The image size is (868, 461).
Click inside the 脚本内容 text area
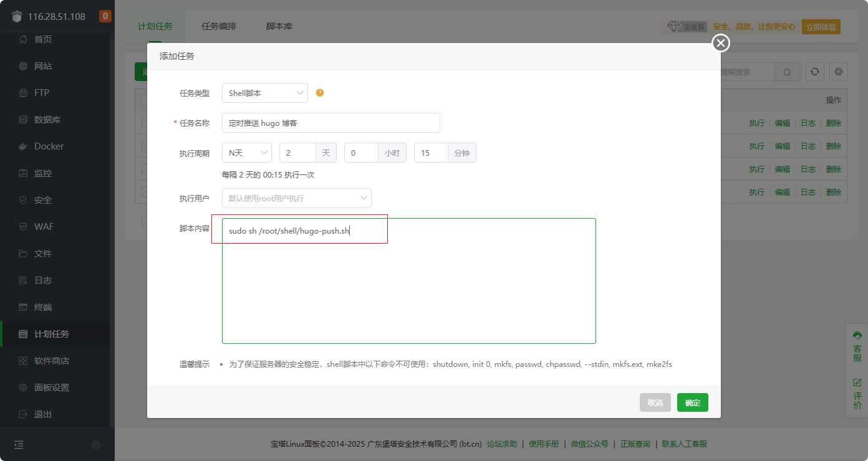pyautogui.click(x=409, y=281)
